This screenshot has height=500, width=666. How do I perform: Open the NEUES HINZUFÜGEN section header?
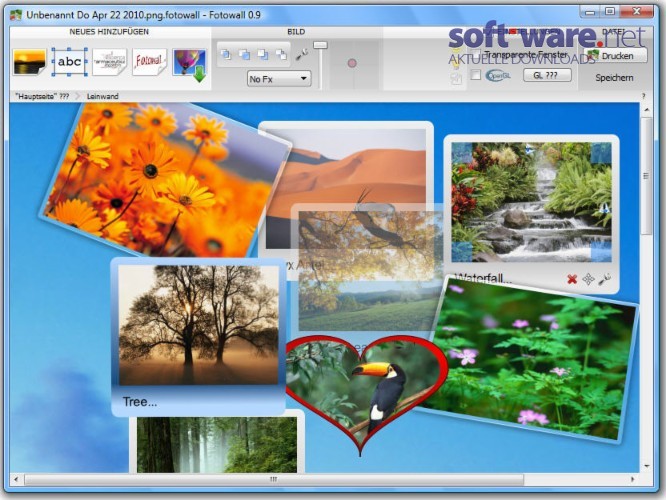pos(109,31)
